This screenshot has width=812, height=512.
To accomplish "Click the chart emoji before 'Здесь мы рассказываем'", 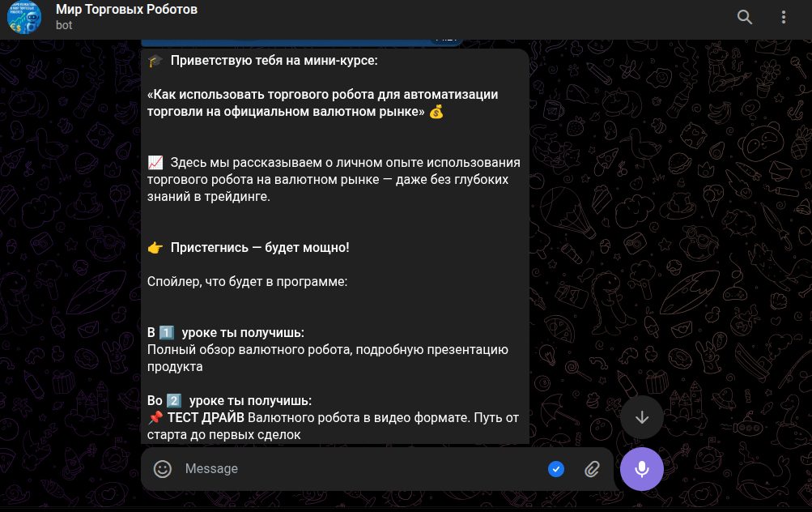I will pos(155,163).
